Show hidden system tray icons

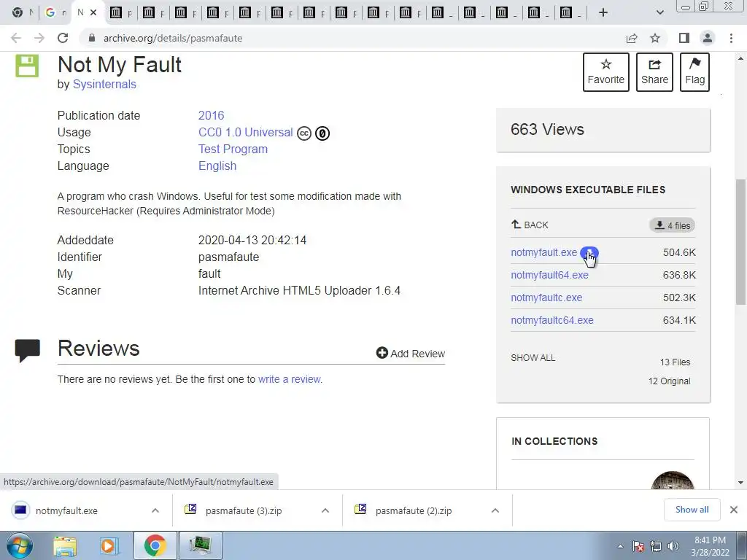coord(620,546)
